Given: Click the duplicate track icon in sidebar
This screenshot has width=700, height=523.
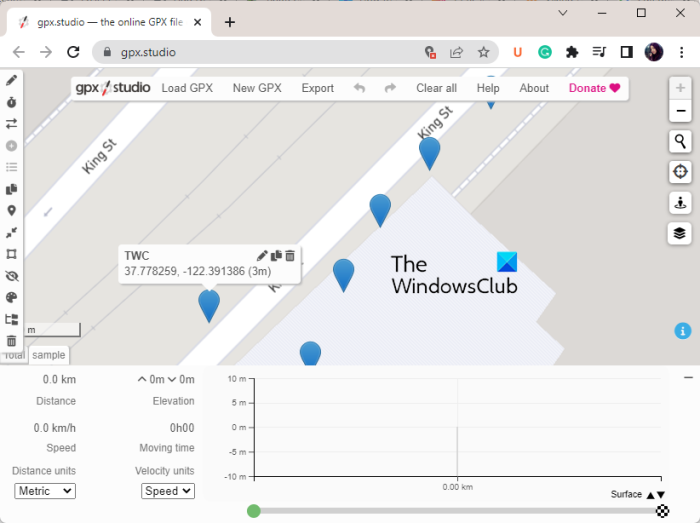Looking at the screenshot, I should click(x=12, y=189).
